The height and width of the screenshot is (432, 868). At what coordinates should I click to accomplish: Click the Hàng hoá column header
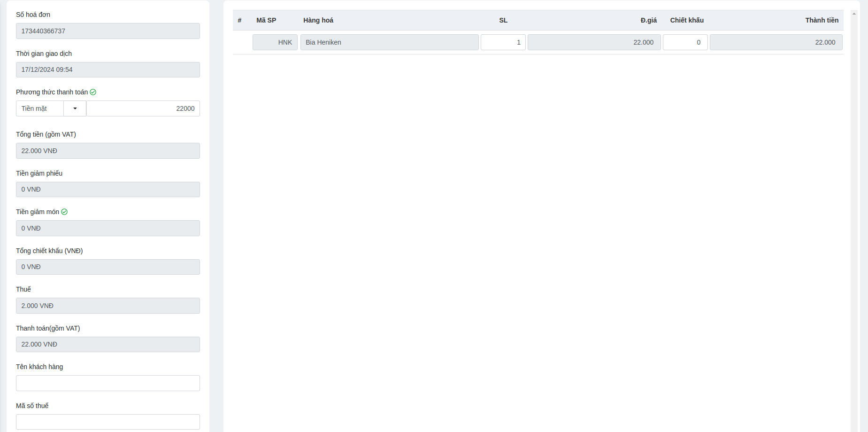pyautogui.click(x=318, y=20)
